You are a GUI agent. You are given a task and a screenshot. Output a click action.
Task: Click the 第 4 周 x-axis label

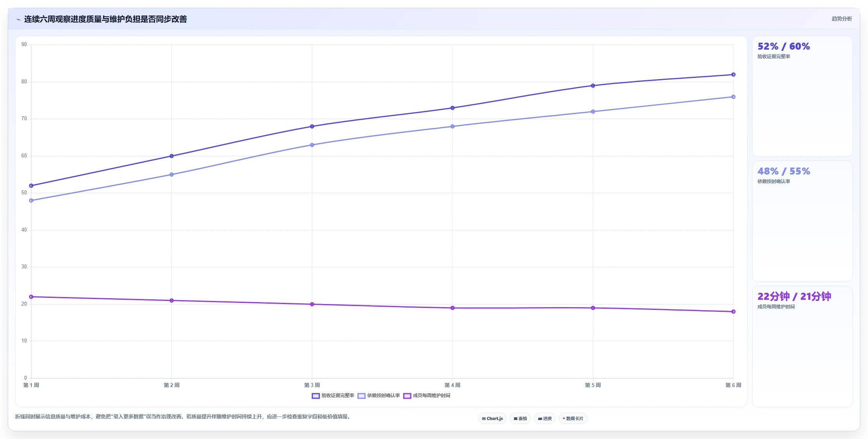click(453, 385)
